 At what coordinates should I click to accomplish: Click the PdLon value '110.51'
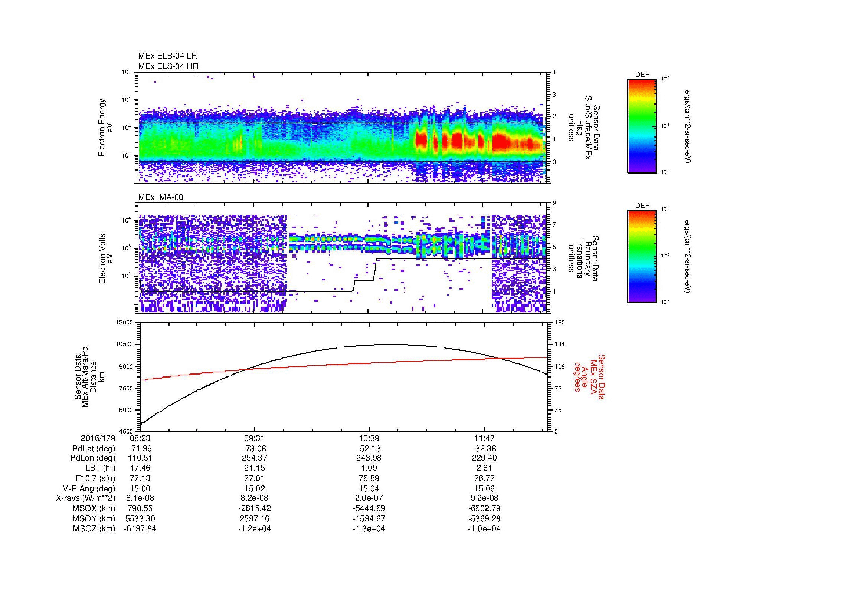[x=140, y=458]
